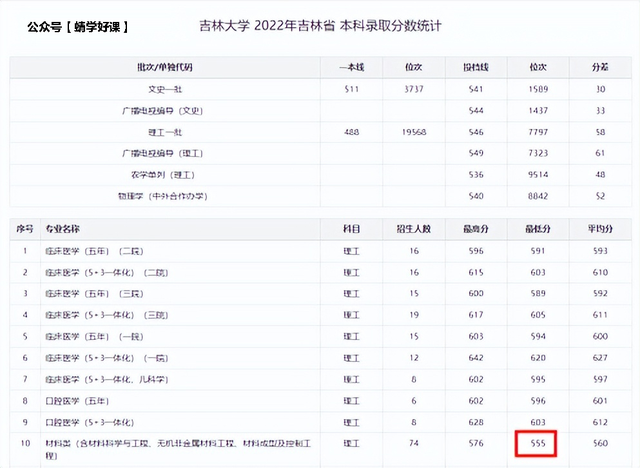Click lowest score 555 in 材料类 row
The width and height of the screenshot is (640, 468).
[x=538, y=443]
